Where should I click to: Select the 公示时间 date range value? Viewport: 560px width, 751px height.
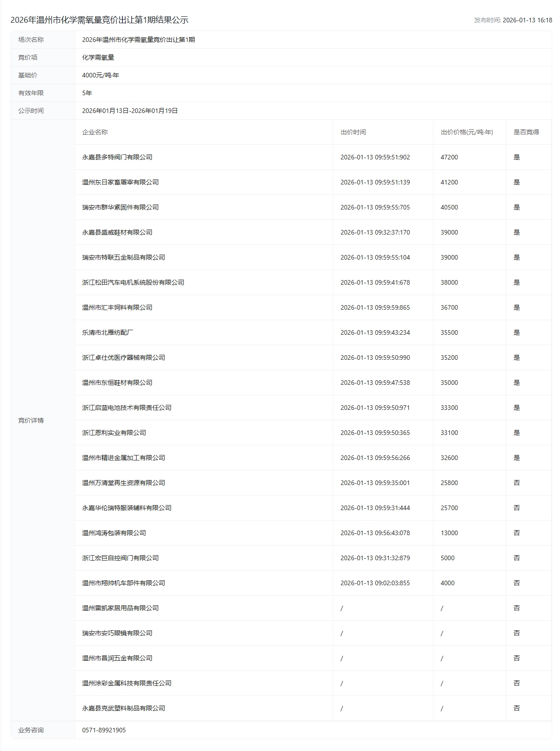pyautogui.click(x=130, y=111)
